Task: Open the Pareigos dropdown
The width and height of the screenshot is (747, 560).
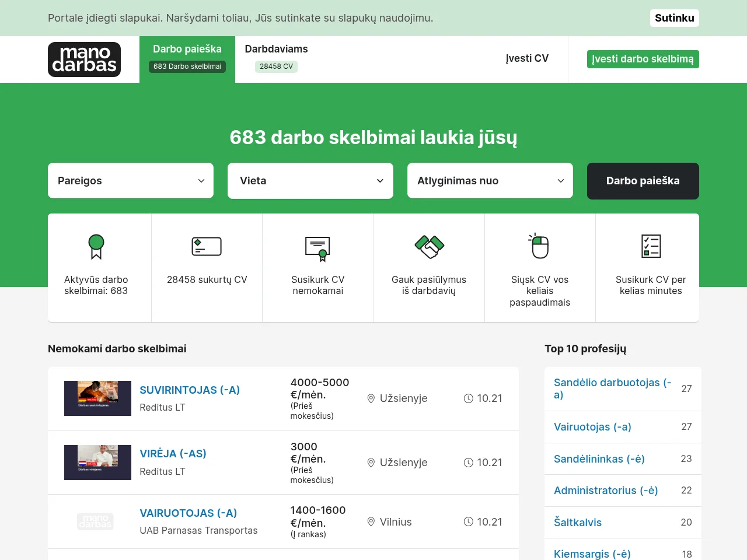Action: tap(131, 181)
